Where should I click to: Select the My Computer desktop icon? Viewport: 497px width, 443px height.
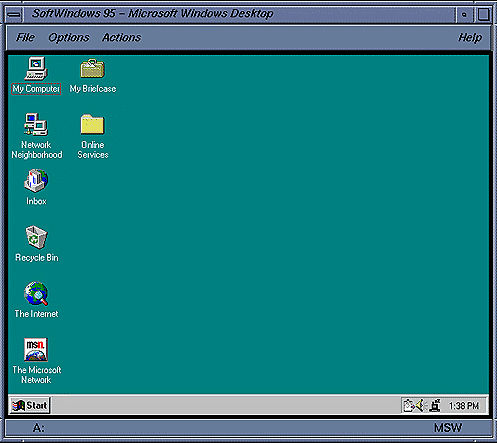(36, 69)
